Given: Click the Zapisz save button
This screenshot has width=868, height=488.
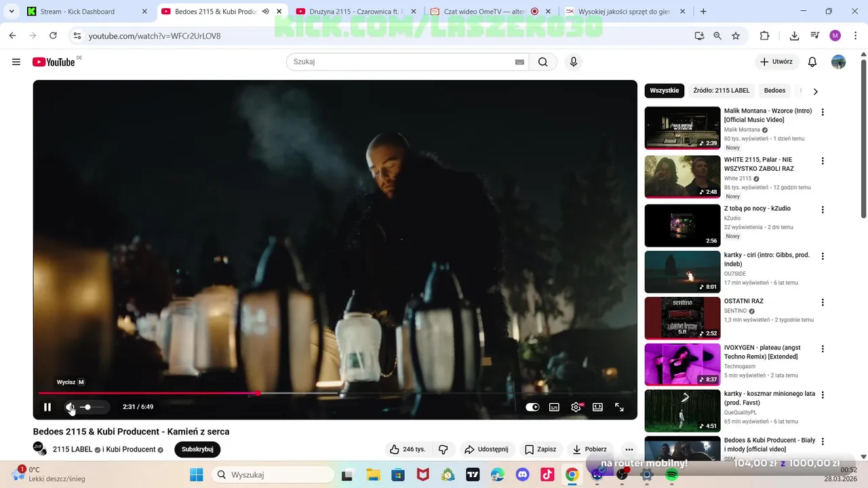Looking at the screenshot, I should [540, 449].
